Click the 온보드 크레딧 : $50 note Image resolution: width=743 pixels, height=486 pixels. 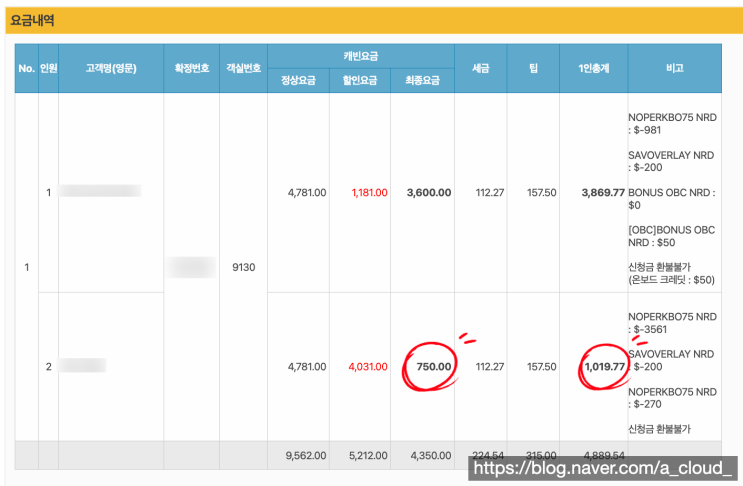click(x=671, y=280)
